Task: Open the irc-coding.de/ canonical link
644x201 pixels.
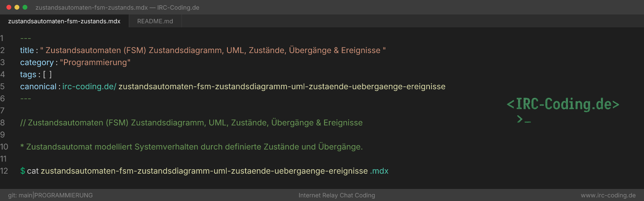Action: [89, 86]
